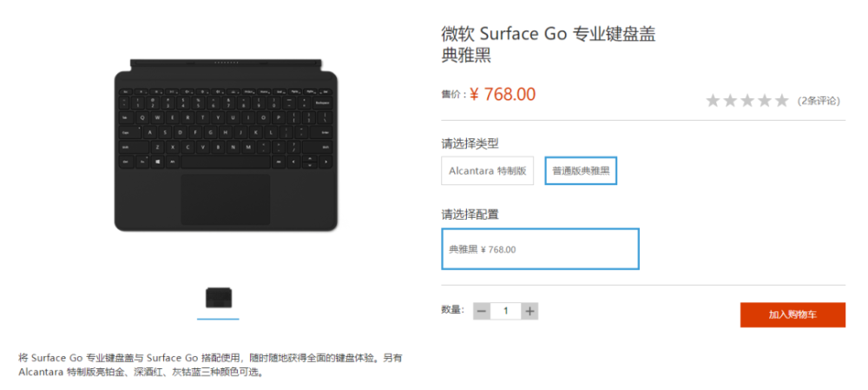
Task: Click the product title 微软 Surface Go 专业键盘盖
Action: [x=549, y=35]
